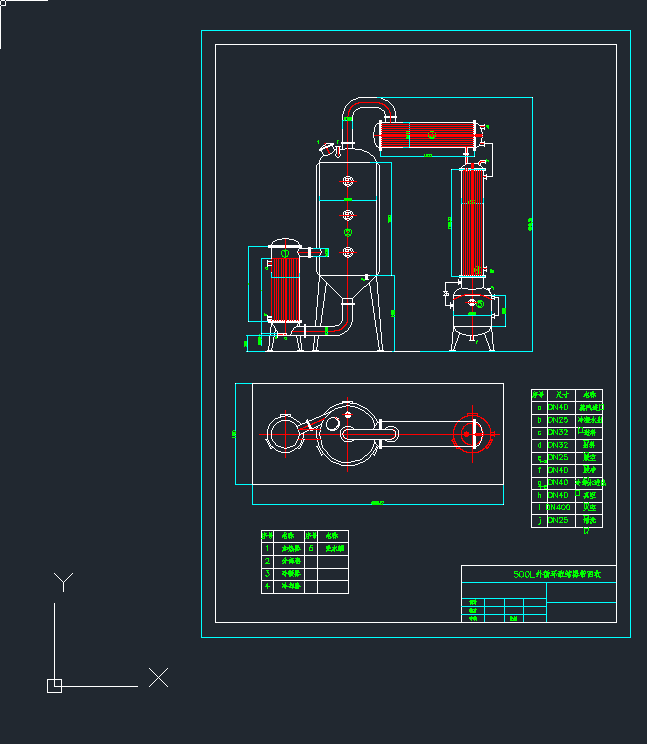
Task: Click the curved pipe elbow atop separator
Action: tap(367, 105)
